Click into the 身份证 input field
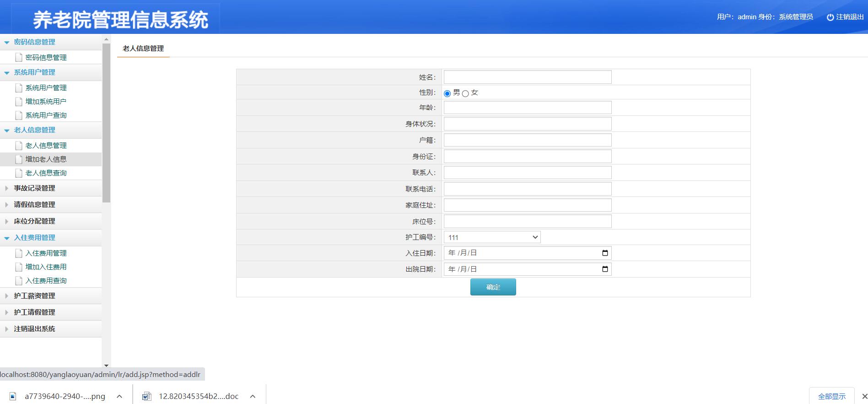868x404 pixels. pyautogui.click(x=528, y=156)
